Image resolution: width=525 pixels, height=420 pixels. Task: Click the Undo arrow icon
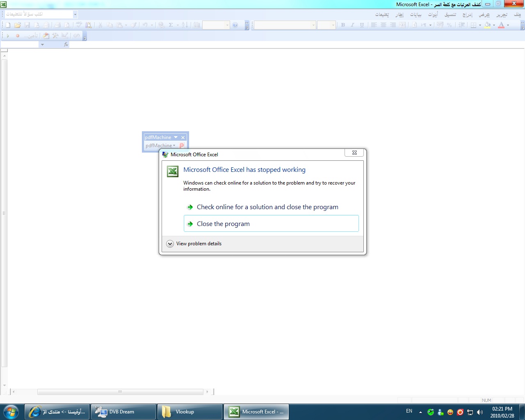(x=145, y=25)
